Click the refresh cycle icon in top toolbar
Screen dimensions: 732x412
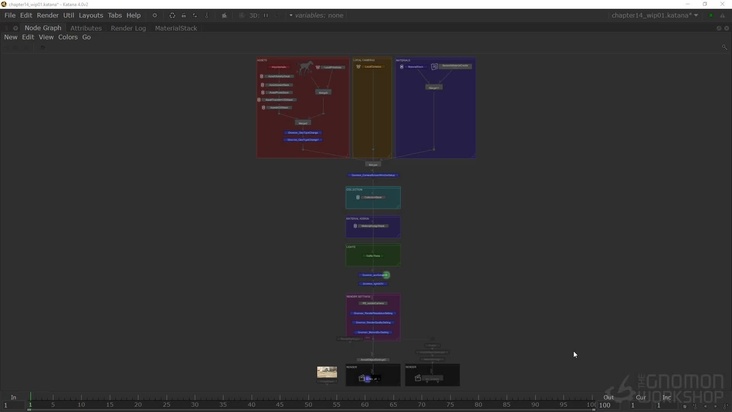(172, 15)
